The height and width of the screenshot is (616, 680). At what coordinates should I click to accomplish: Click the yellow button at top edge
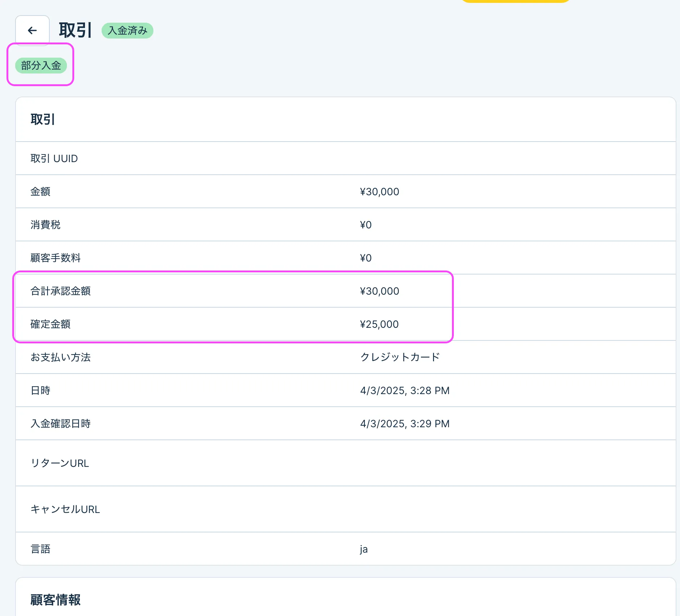point(515,1)
